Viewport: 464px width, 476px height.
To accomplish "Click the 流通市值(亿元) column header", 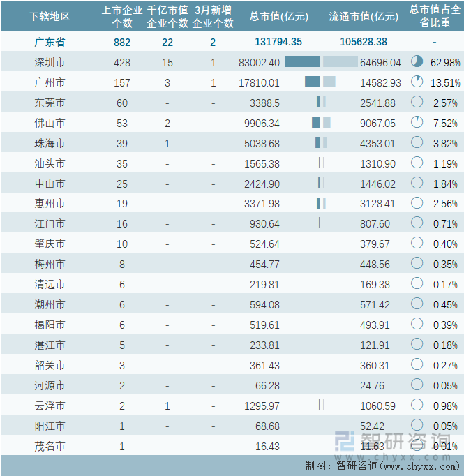I will (x=364, y=16).
